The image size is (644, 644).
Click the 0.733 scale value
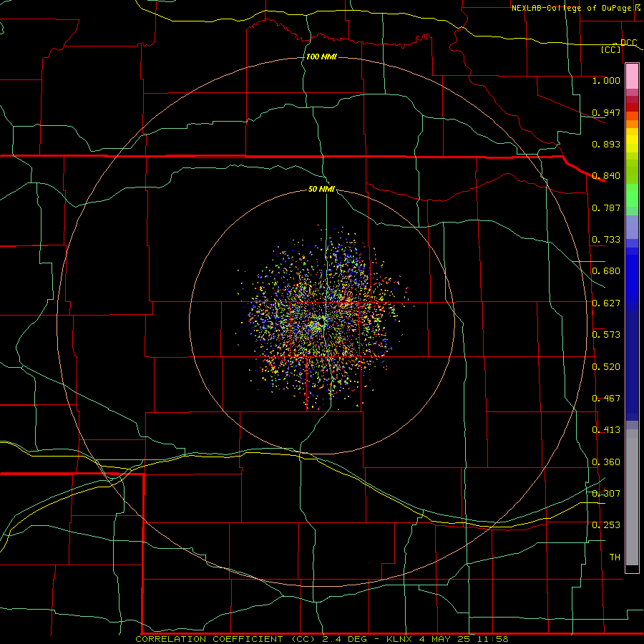pos(606,240)
